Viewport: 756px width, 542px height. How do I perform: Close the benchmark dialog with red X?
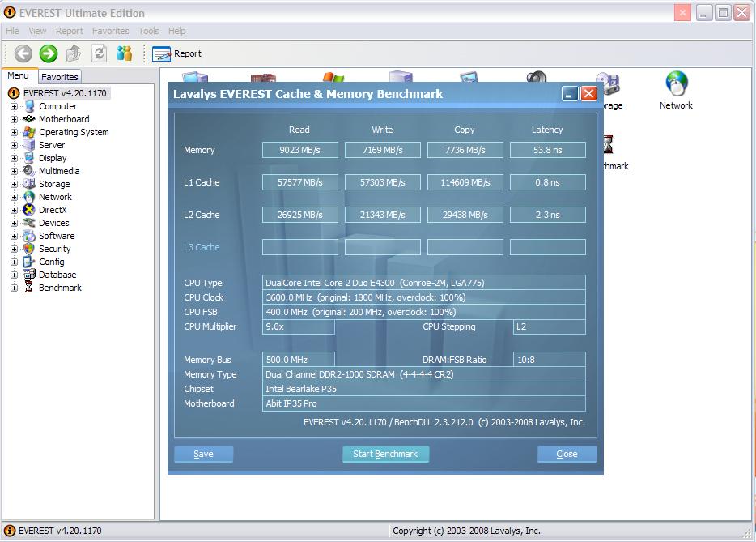(x=588, y=94)
